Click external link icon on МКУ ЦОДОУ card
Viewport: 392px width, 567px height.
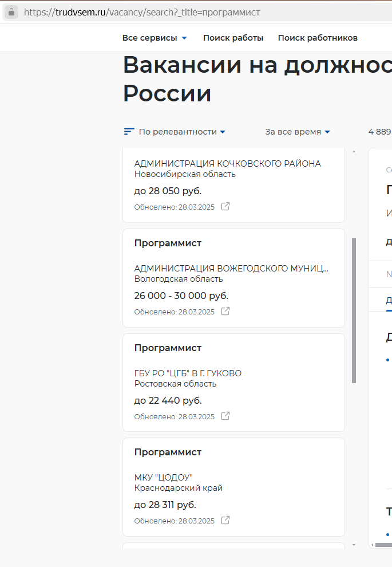(225, 520)
